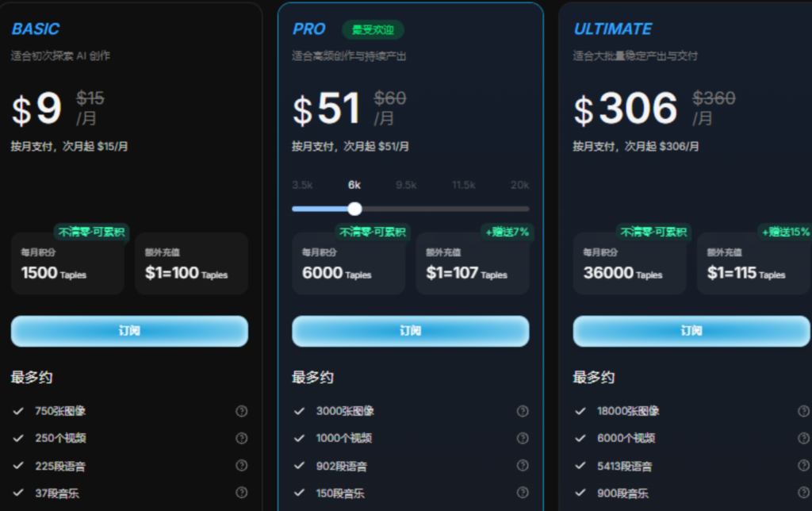Open help icon next to 3000张图像

tap(523, 411)
